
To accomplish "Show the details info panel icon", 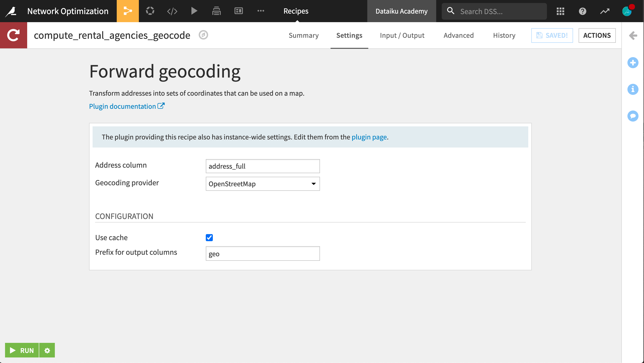I will [633, 89].
